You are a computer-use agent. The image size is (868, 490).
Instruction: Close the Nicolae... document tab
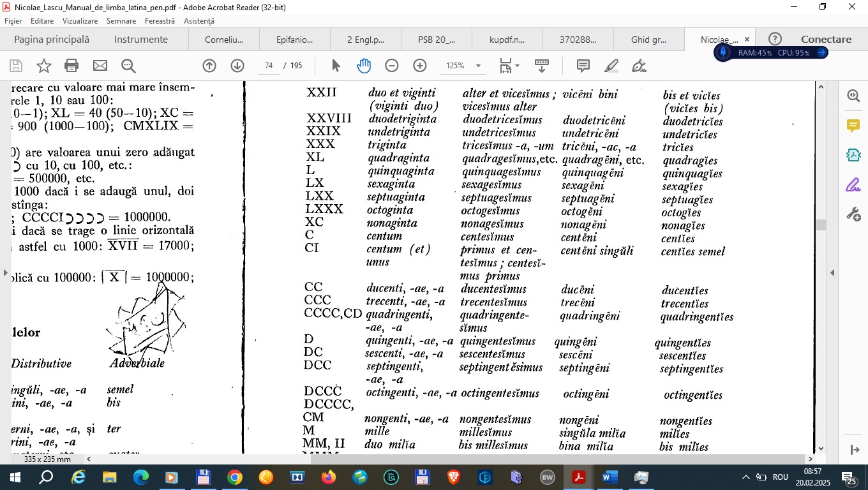click(x=747, y=40)
